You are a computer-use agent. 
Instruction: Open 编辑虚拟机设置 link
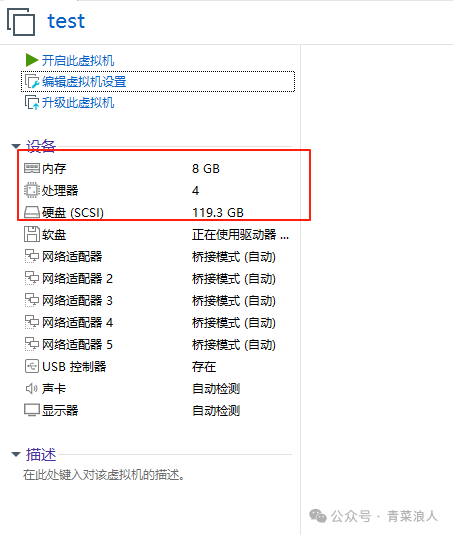pos(84,82)
